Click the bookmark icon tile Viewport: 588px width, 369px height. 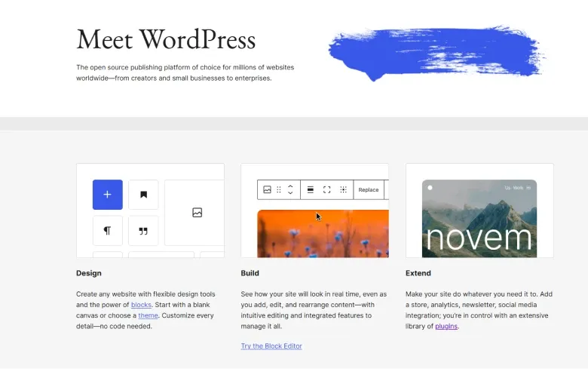pos(143,195)
